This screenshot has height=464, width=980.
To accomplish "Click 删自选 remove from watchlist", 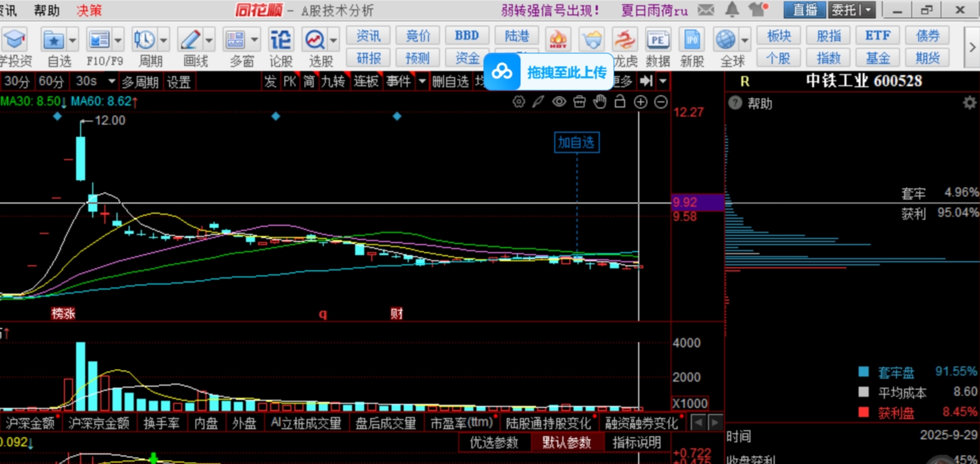I will [x=450, y=82].
